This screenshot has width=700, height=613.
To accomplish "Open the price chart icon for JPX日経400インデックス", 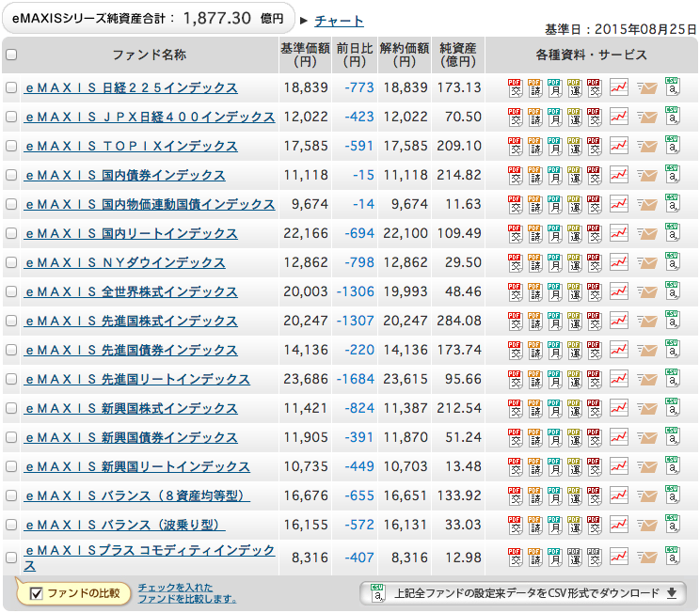I will point(619,117).
